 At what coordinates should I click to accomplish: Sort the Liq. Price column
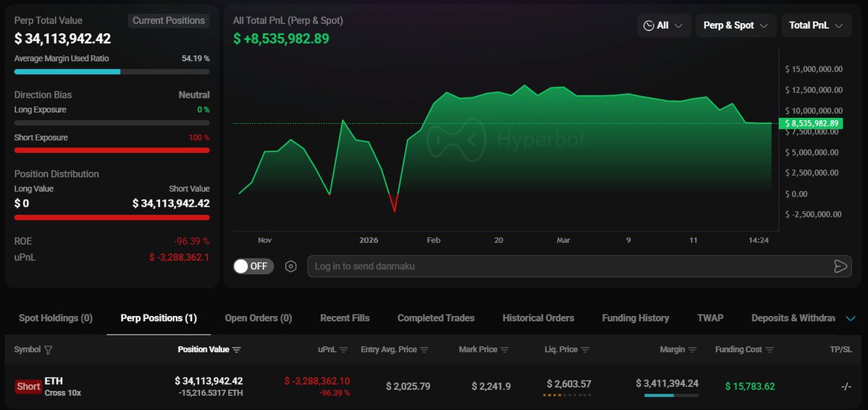pyautogui.click(x=585, y=350)
